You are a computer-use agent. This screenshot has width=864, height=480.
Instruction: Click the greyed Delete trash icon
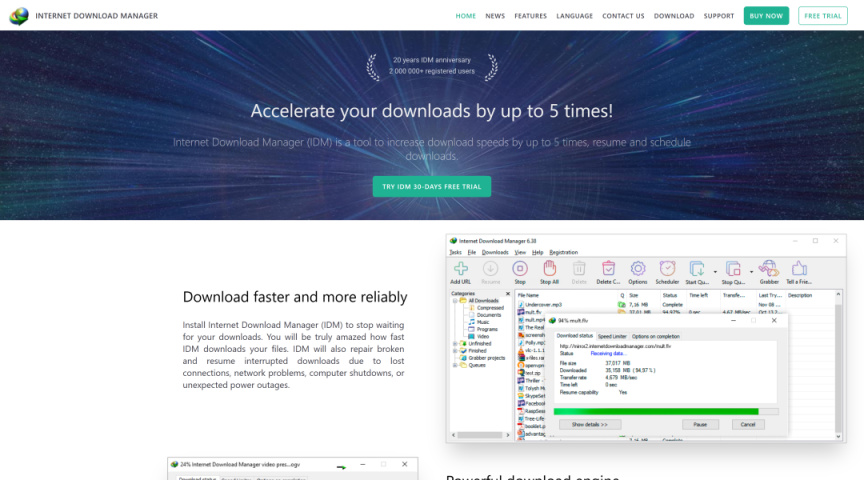579,269
